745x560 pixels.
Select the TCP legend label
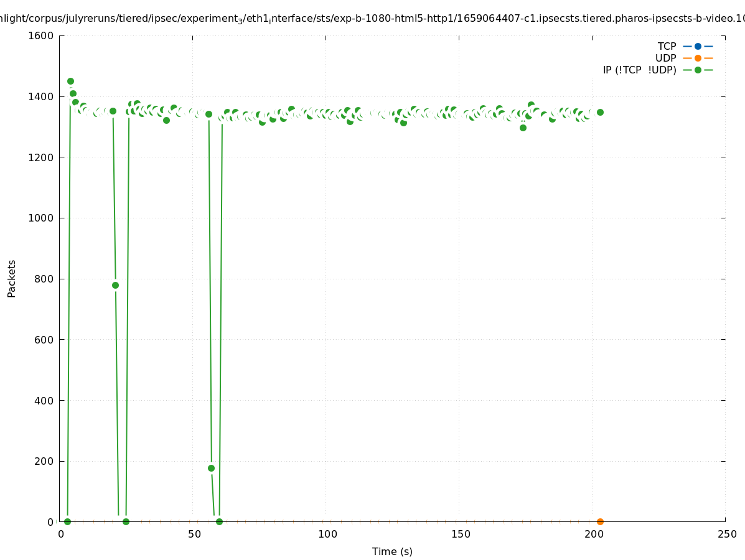click(667, 46)
